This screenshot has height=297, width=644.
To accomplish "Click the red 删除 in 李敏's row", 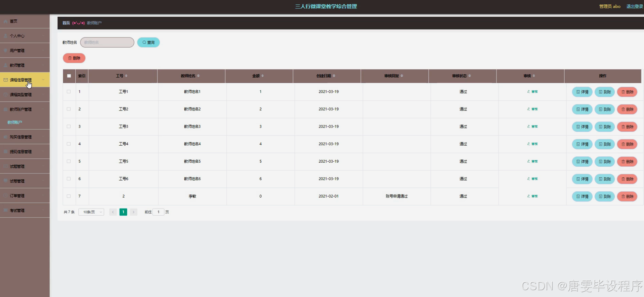I will [x=627, y=196].
